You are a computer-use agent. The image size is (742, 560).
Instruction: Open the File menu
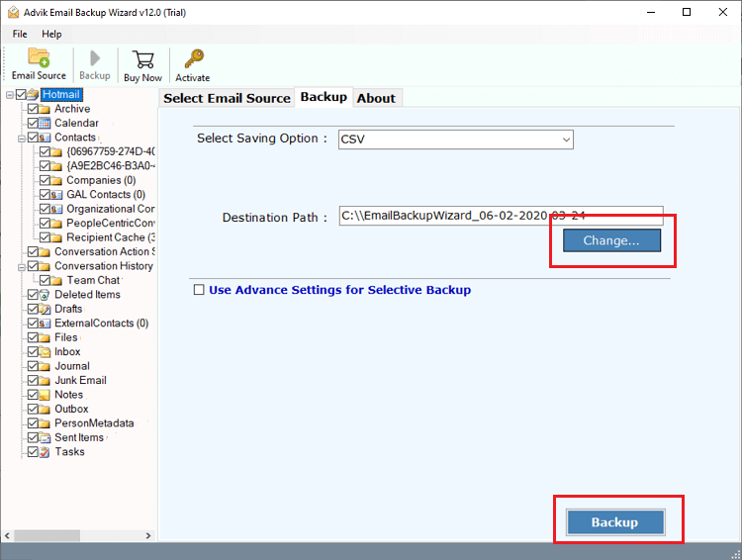pyautogui.click(x=20, y=34)
